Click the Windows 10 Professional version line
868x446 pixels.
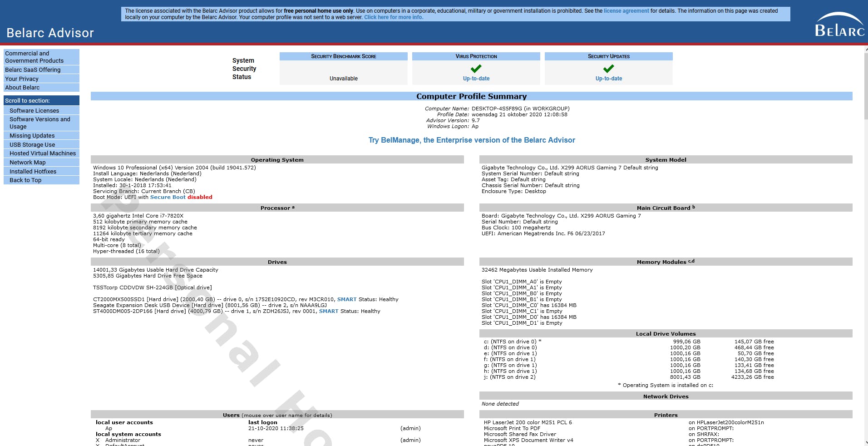174,168
